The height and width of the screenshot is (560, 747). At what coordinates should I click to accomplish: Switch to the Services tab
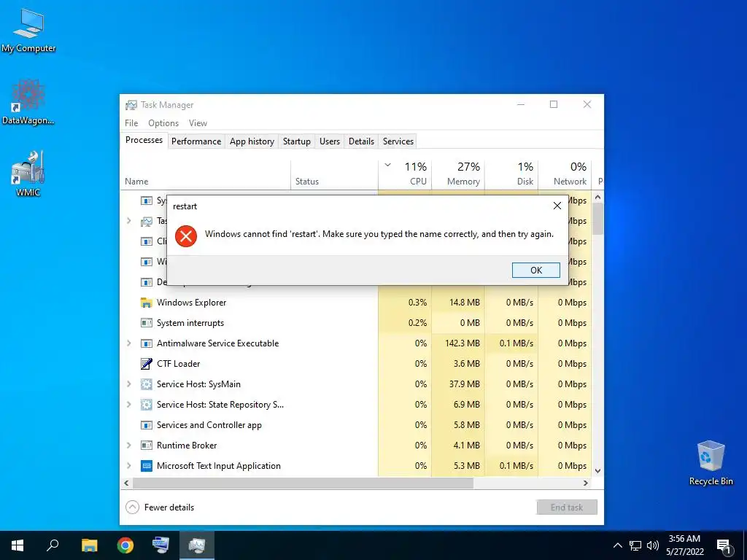pyautogui.click(x=398, y=141)
